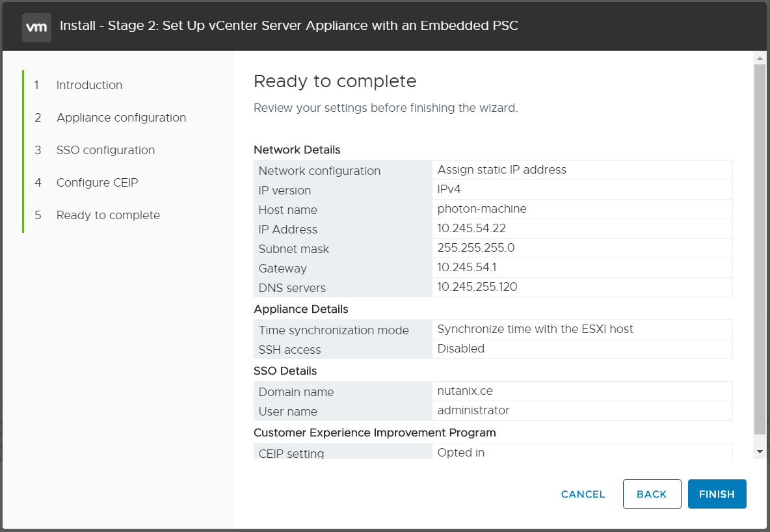Click the 'Network configuration' row label
The image size is (770, 532).
(x=320, y=171)
